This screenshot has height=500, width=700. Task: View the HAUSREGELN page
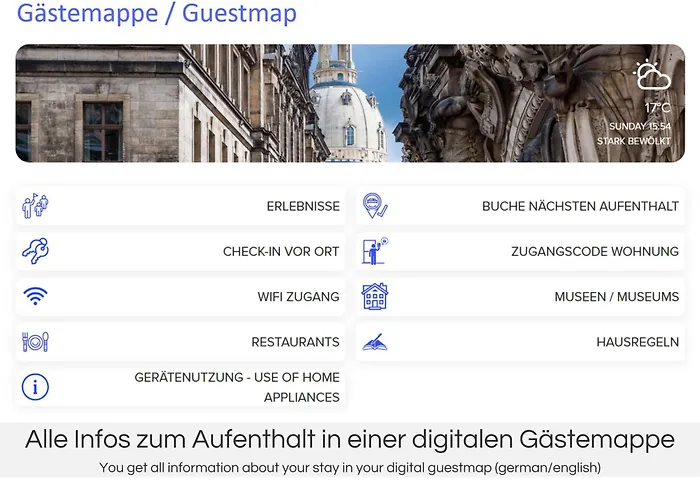click(637, 342)
